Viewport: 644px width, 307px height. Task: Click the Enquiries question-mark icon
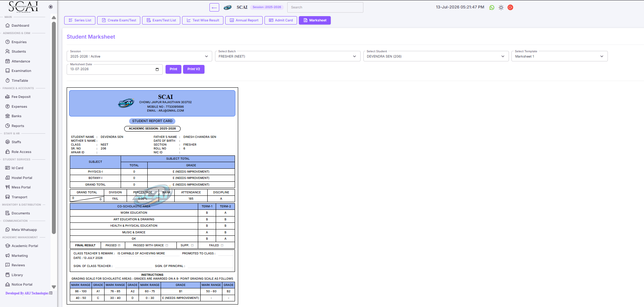8,42
